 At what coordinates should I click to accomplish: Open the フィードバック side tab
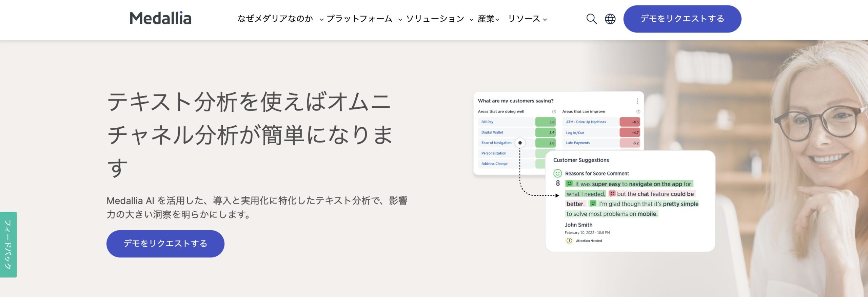(x=8, y=245)
